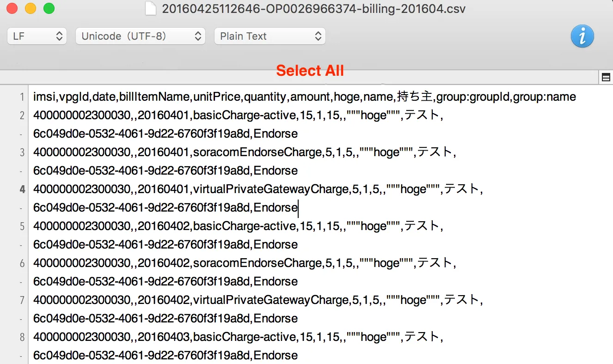
Task: Open the Unicode (UTF-8) encoding dropdown
Action: coord(141,36)
